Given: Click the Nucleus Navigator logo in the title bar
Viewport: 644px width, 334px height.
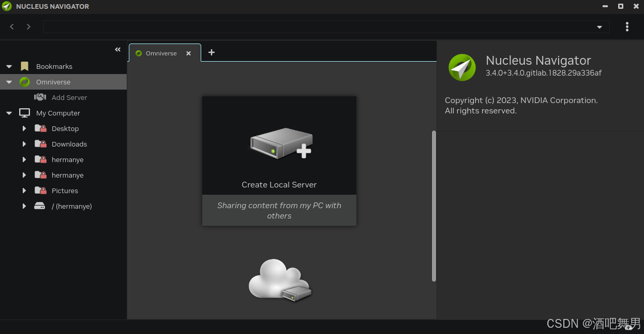Looking at the screenshot, I should pyautogui.click(x=7, y=6).
